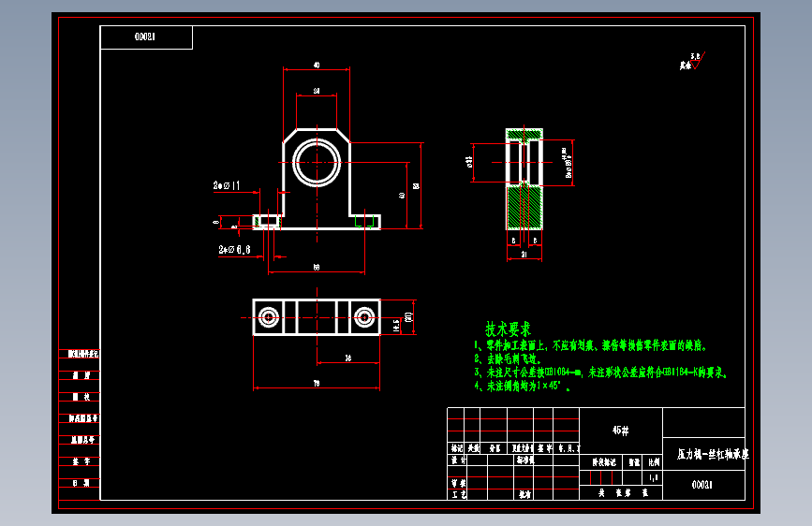Select the 比例 header cell in title block
The height and width of the screenshot is (526, 812).
pyautogui.click(x=653, y=462)
